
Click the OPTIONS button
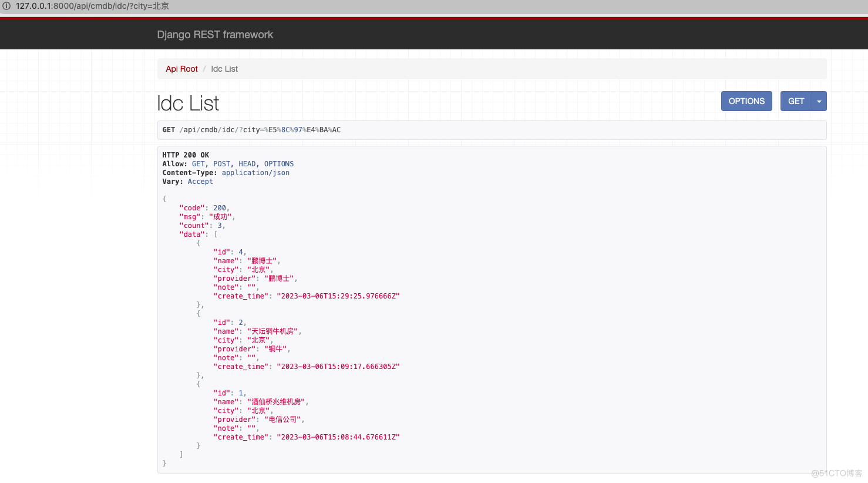746,101
